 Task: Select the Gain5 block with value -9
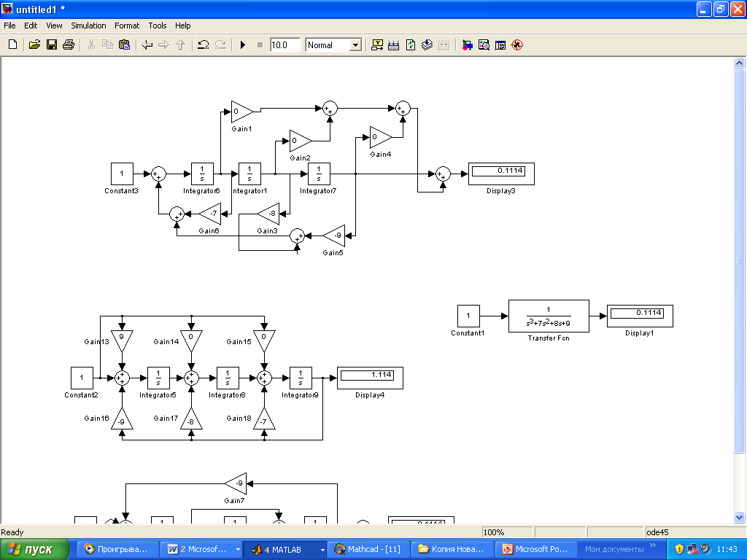tap(334, 236)
